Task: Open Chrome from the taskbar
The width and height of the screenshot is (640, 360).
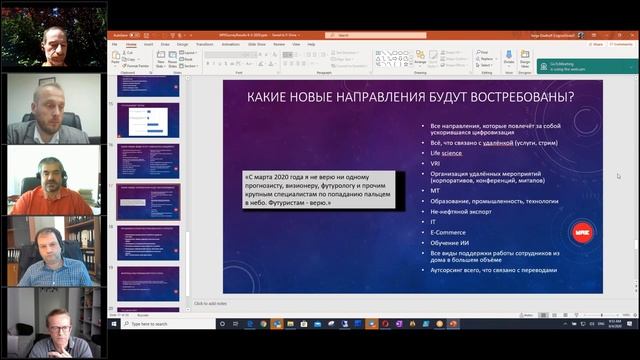Action: [263, 324]
